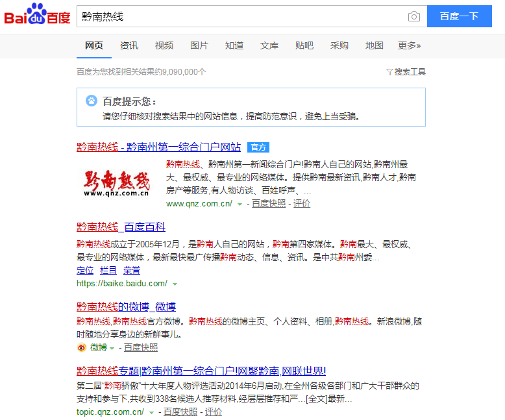Open 黔南热线 - 黔南州第一综合门户网站 result

click(159, 147)
